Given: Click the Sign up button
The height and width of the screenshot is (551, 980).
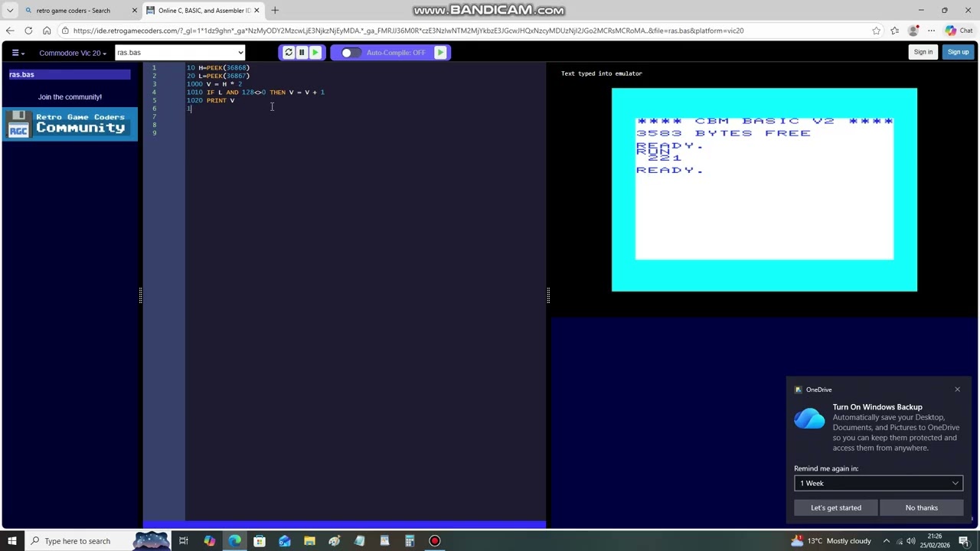Looking at the screenshot, I should [958, 52].
